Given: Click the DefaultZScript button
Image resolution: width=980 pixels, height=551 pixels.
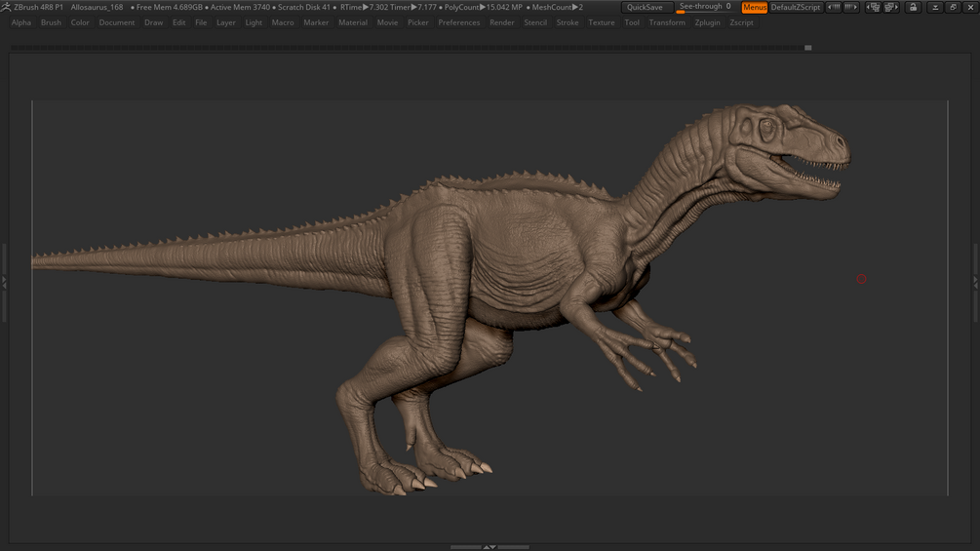Looking at the screenshot, I should (x=796, y=7).
